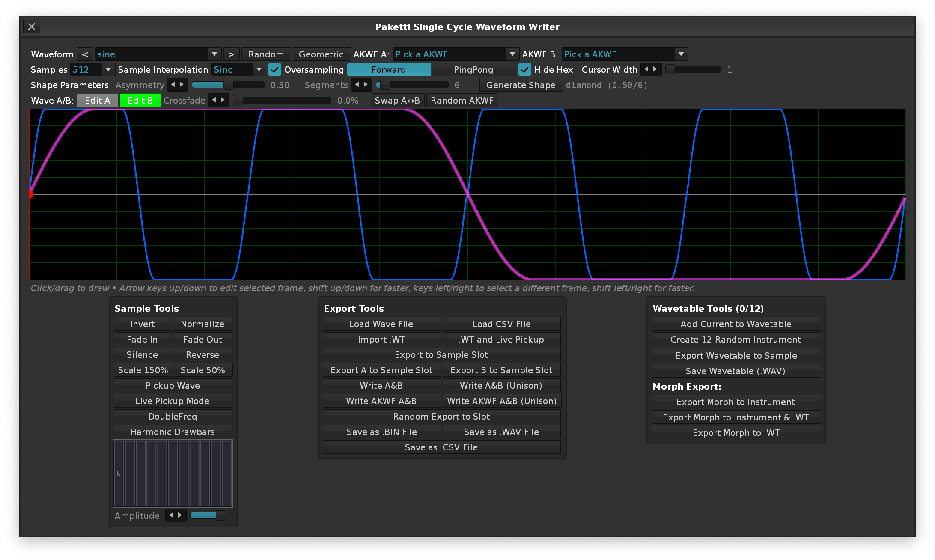Select the Forward loop mode
Screen dimensions: 935x560
tap(389, 69)
